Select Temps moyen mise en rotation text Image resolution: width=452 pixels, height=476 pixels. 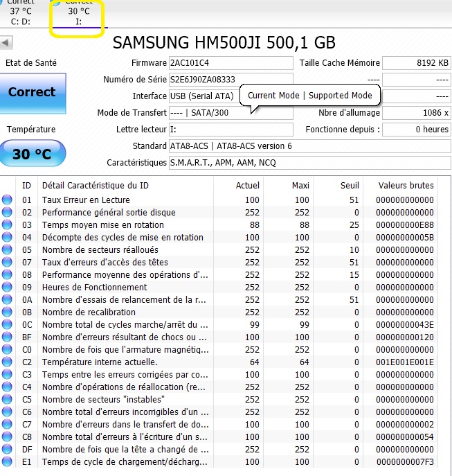click(103, 225)
